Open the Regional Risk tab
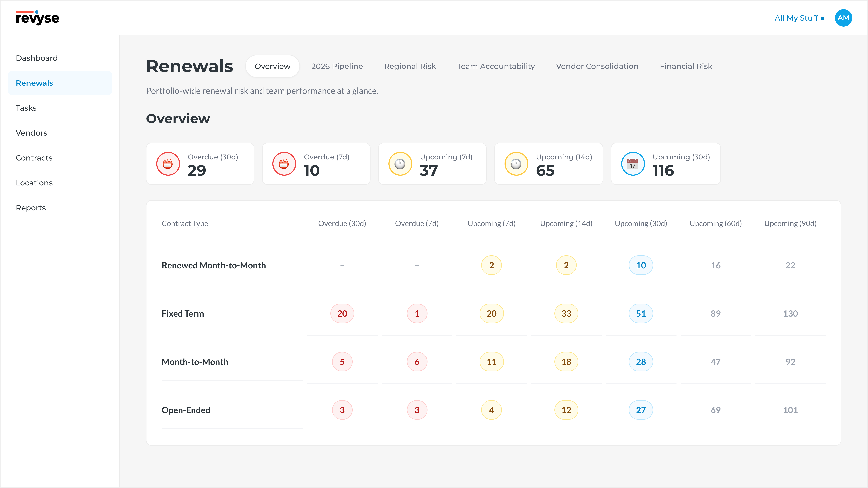This screenshot has height=488, width=868. 410,66
